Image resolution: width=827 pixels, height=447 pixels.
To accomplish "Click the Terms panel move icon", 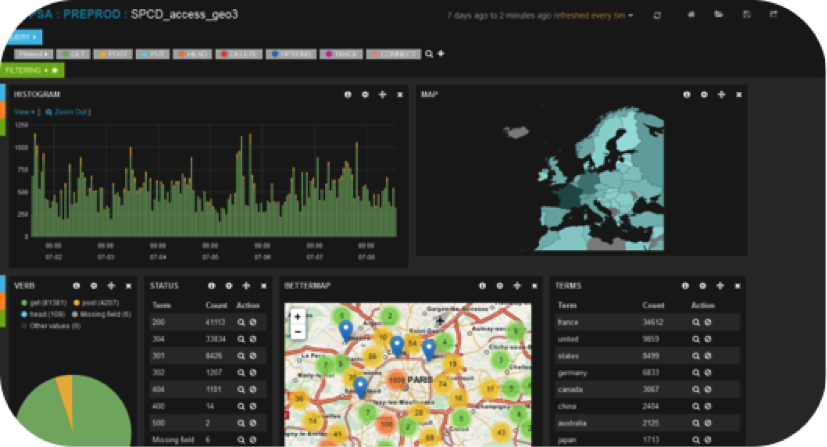I will pyautogui.click(x=720, y=286).
